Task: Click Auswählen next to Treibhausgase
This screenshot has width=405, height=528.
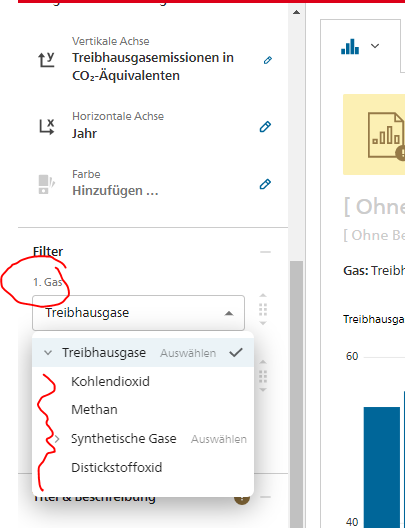Action: (188, 353)
